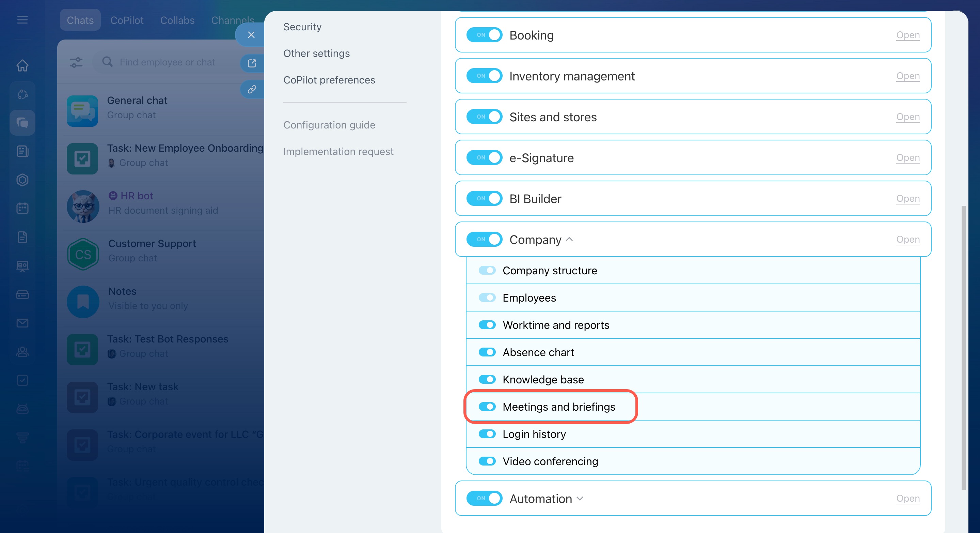Close the settings slider panel

pyautogui.click(x=251, y=35)
